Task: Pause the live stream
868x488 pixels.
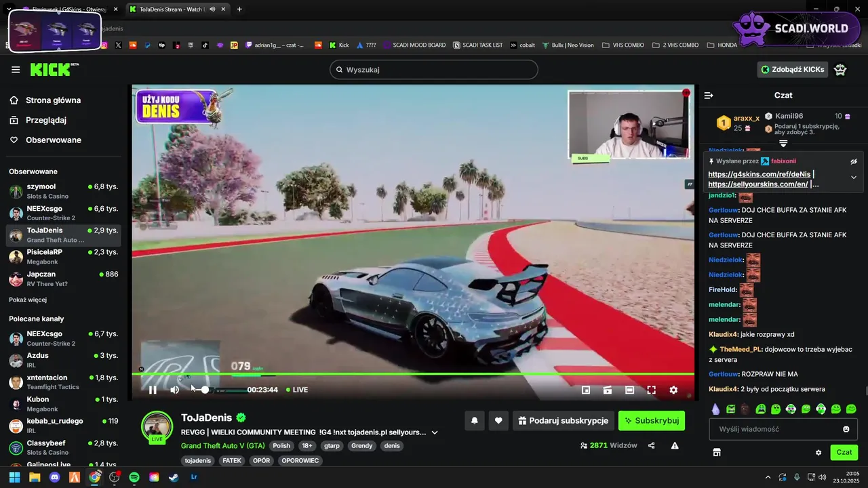Action: click(x=153, y=390)
